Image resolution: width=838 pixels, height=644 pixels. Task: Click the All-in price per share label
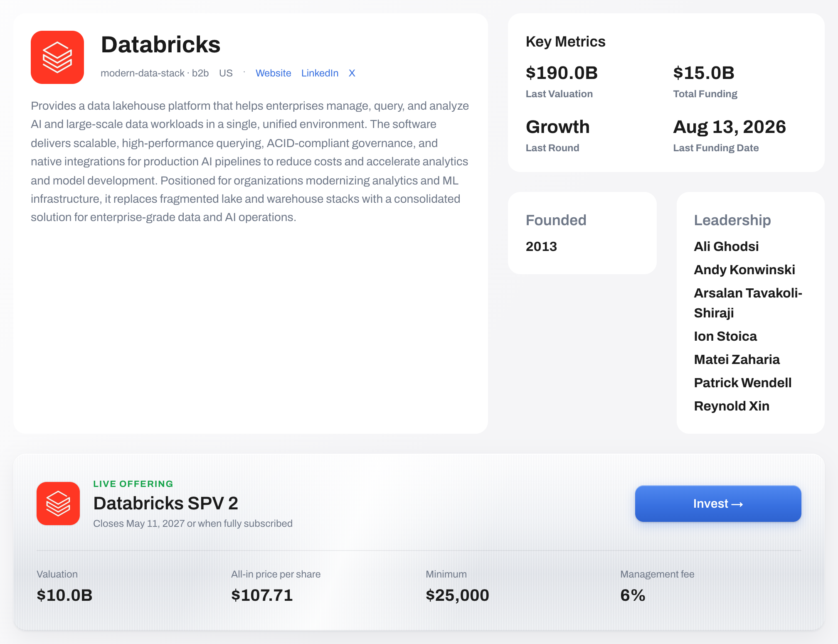[276, 574]
